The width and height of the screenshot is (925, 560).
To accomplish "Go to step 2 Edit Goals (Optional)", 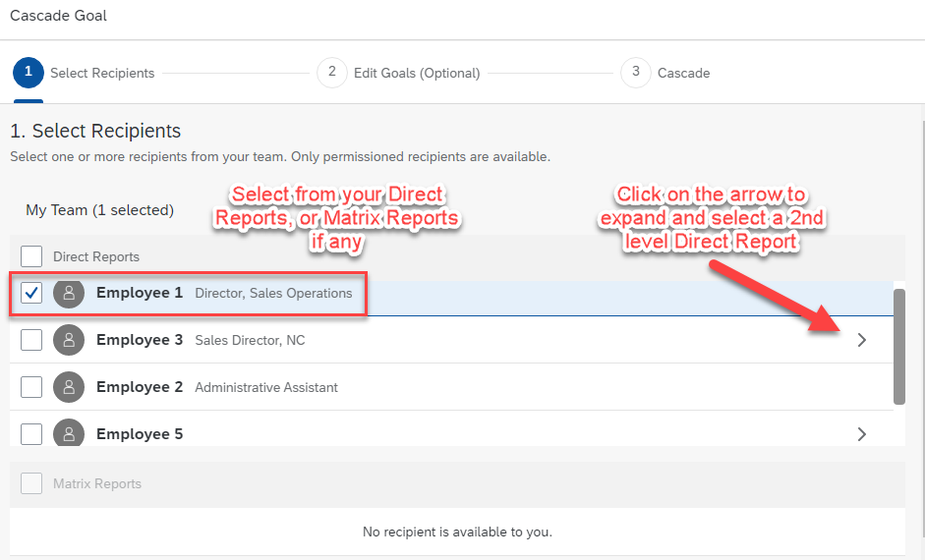I will click(399, 73).
